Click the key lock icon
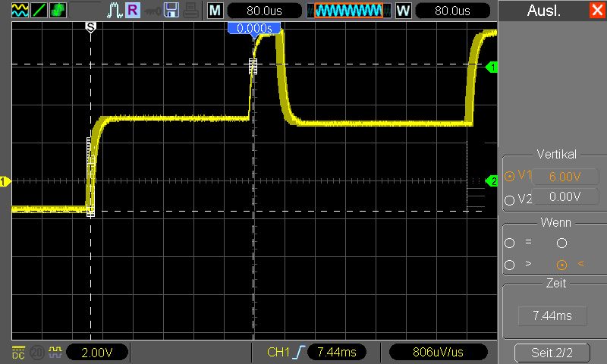 coord(153,11)
